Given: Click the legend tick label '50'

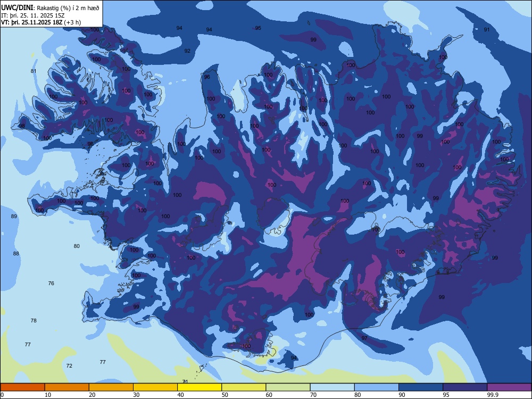Looking at the screenshot, I should pos(225,395).
